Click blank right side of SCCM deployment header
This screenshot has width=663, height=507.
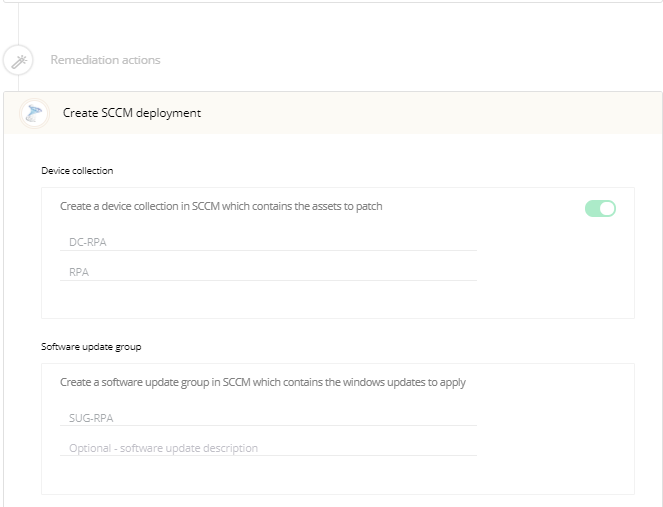[450, 113]
